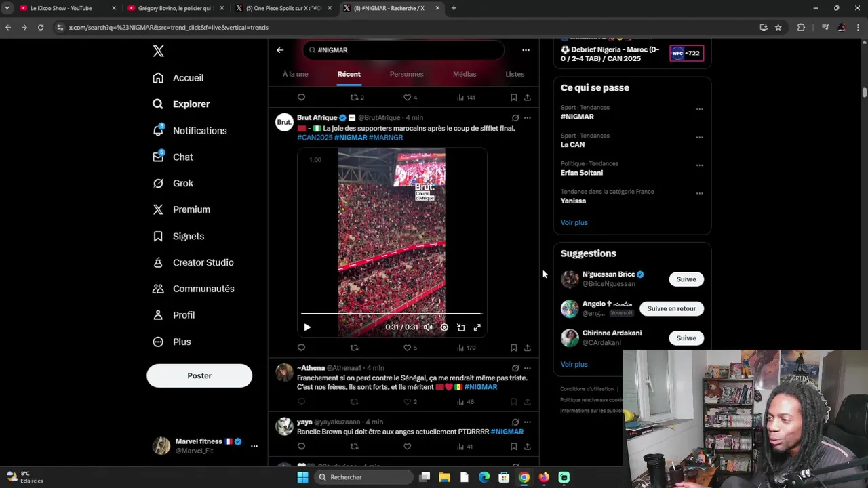868x488 pixels.
Task: Open the ~Athena post more menu
Action: (x=528, y=369)
